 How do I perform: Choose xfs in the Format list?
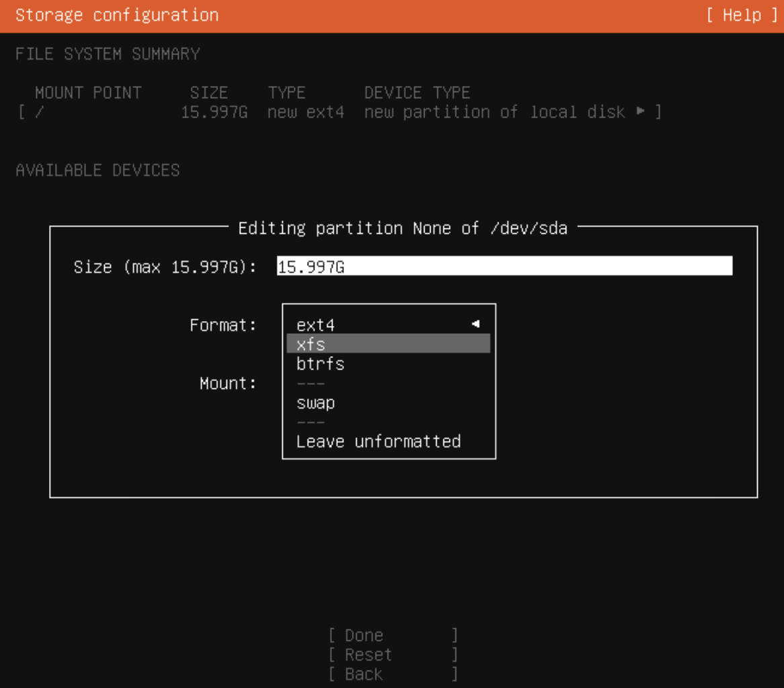[388, 344]
